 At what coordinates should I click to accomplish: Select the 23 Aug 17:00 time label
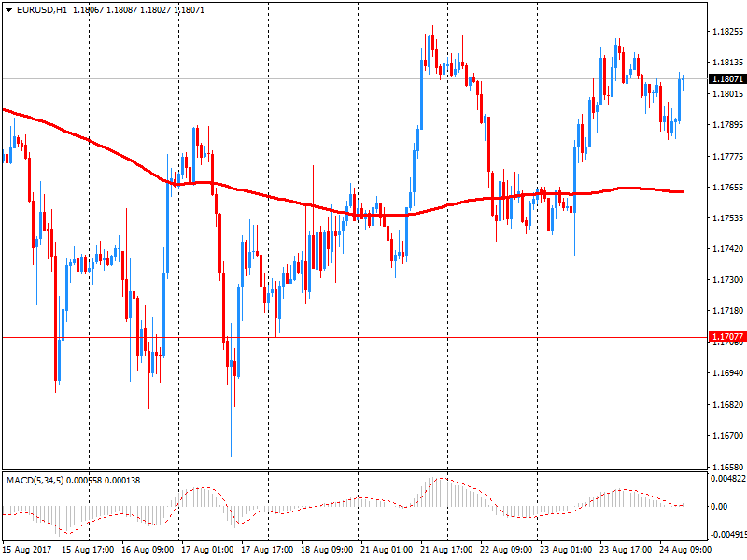coord(626,550)
